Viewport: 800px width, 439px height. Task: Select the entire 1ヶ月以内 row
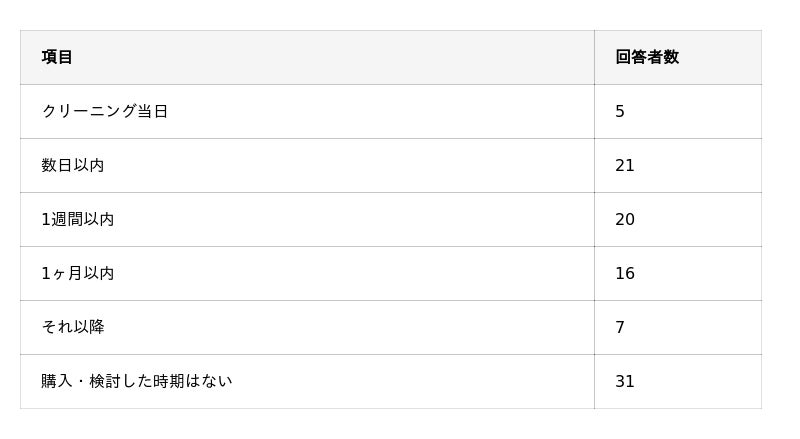point(390,273)
